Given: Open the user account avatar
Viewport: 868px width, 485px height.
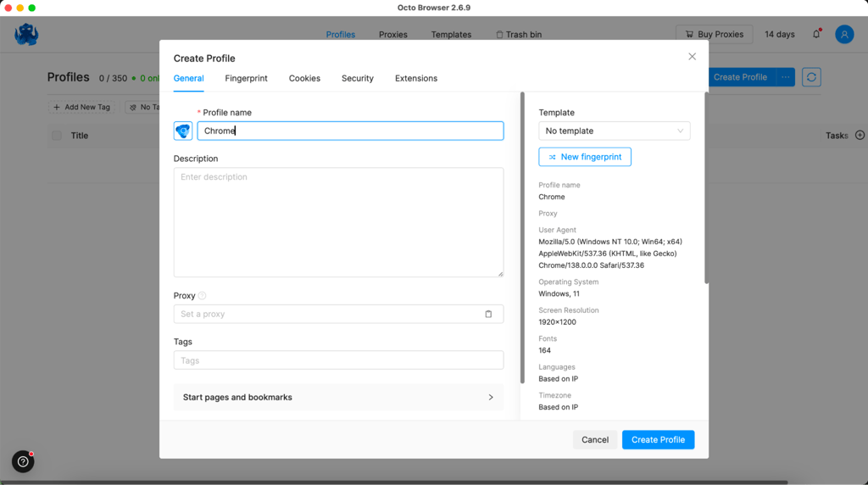Looking at the screenshot, I should tap(844, 34).
